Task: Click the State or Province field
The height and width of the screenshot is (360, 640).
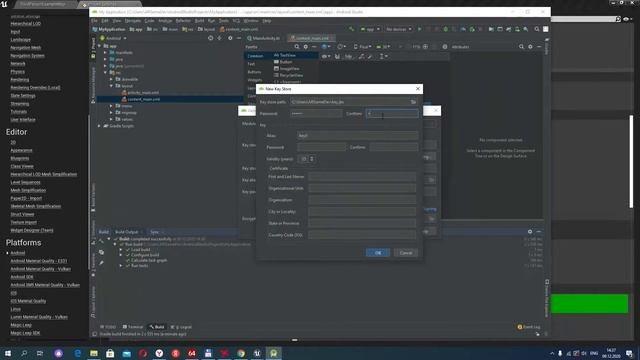Action: 362,223
